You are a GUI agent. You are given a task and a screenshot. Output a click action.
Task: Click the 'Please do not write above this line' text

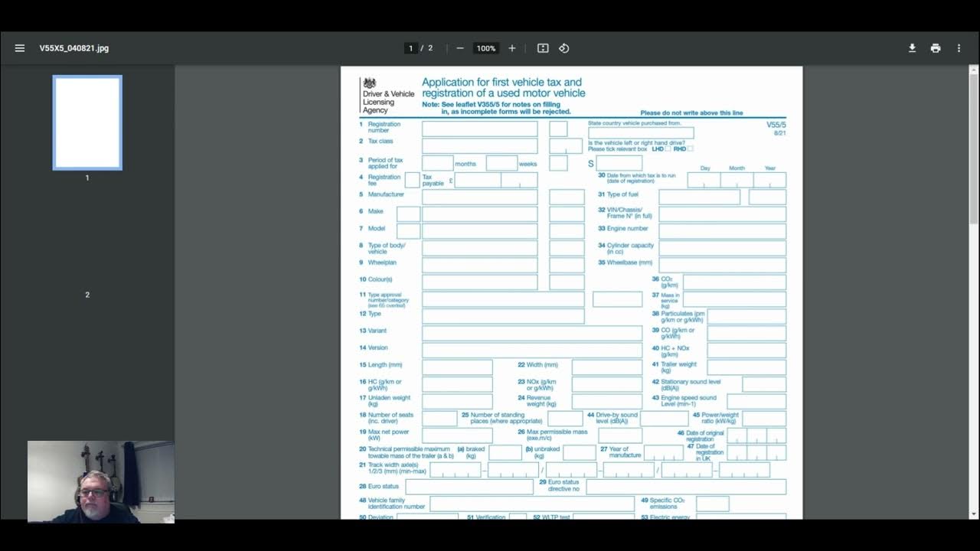click(691, 113)
